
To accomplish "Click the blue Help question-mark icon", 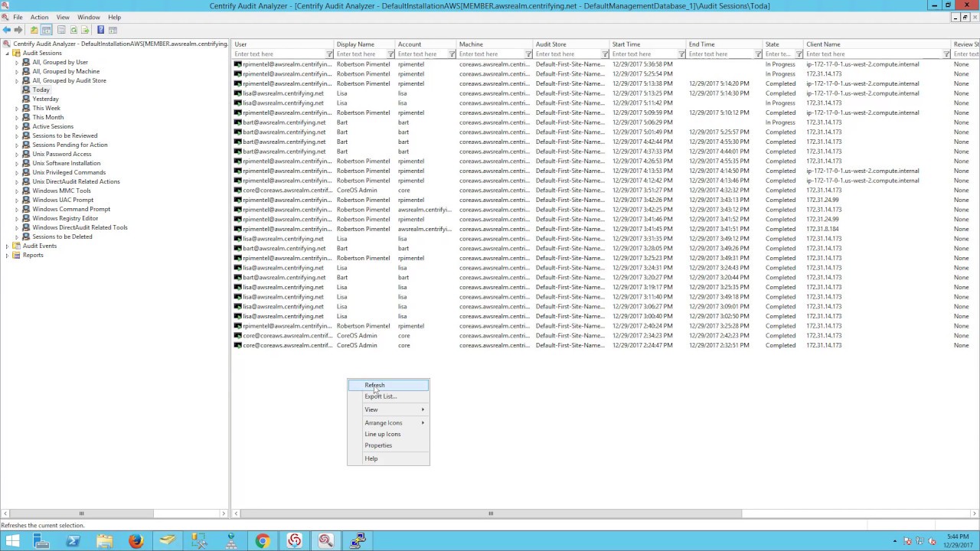I will click(x=100, y=30).
